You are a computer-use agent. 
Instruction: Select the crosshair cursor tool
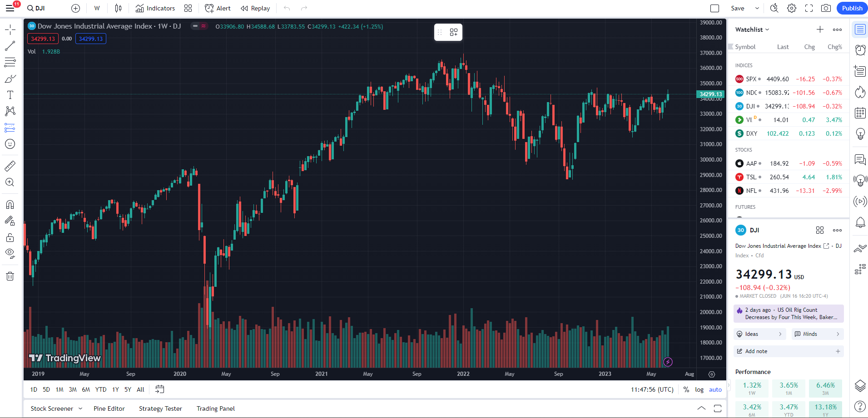(10, 30)
